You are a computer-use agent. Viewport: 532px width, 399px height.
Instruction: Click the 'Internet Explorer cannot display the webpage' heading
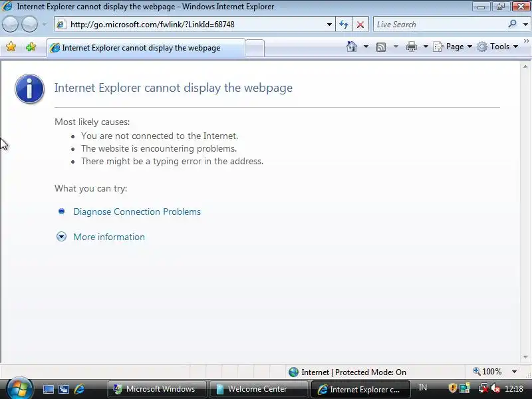click(x=174, y=88)
